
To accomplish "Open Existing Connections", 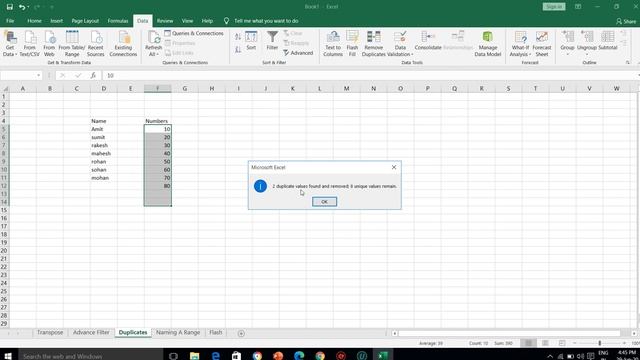I will point(123,44).
